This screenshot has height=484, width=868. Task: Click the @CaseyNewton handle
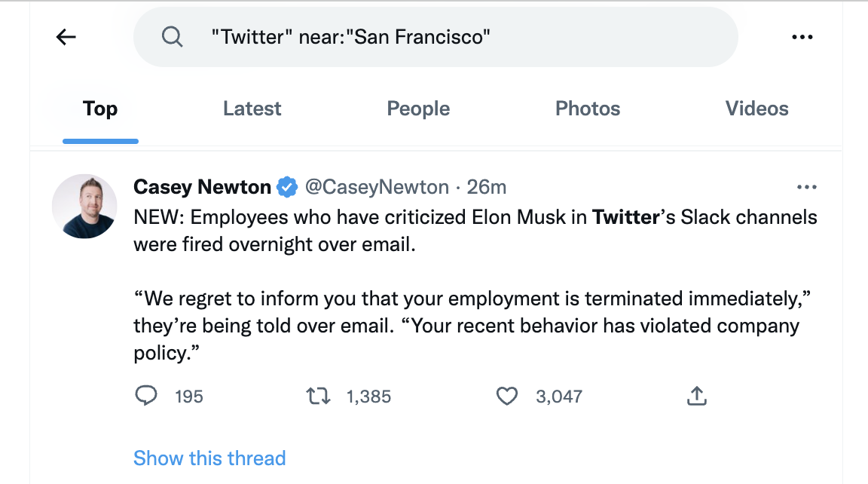(x=376, y=187)
